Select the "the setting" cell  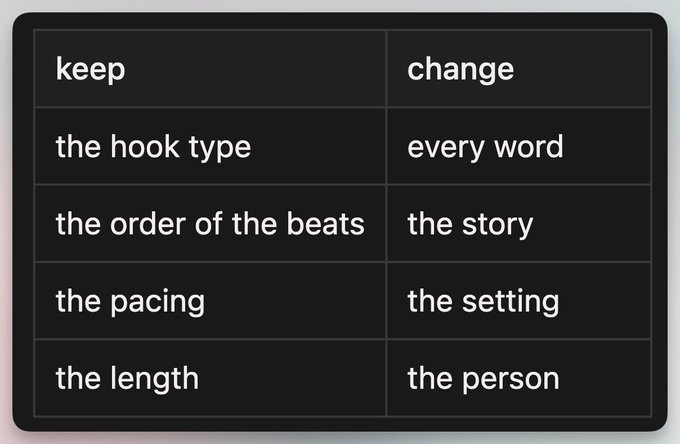[519, 300]
